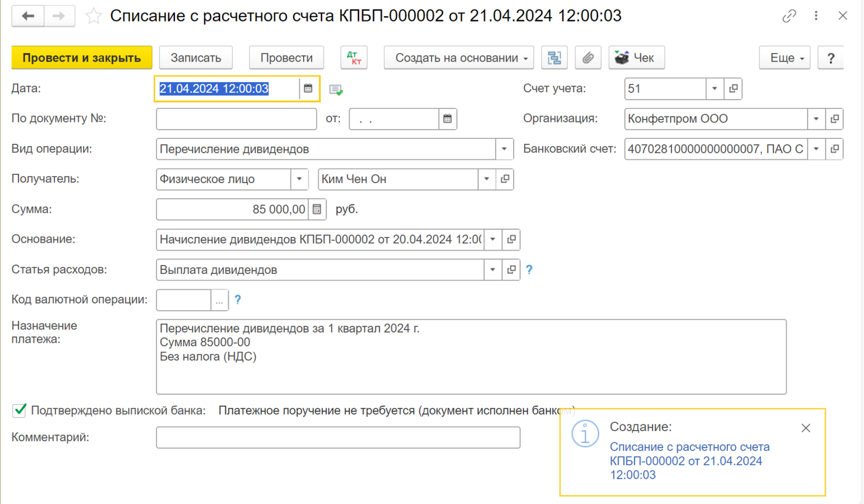
Task: Click the Назначение платежа text area
Action: (471, 357)
